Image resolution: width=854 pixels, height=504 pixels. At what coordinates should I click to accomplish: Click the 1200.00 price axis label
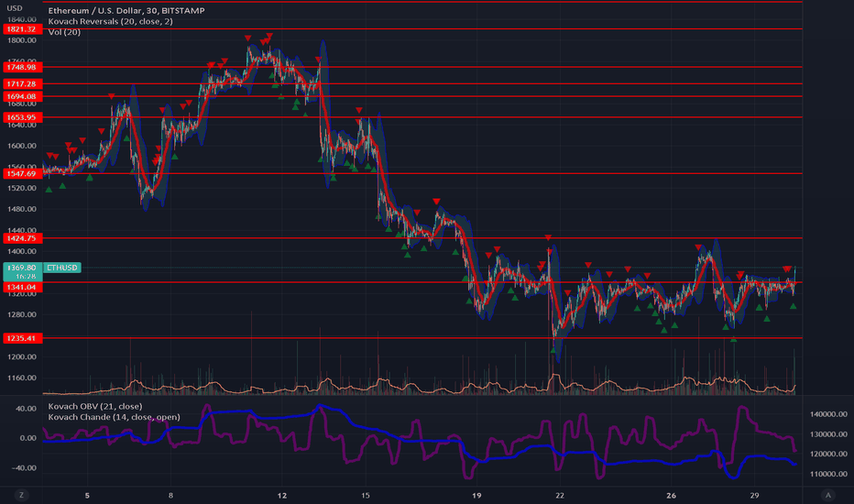22,356
